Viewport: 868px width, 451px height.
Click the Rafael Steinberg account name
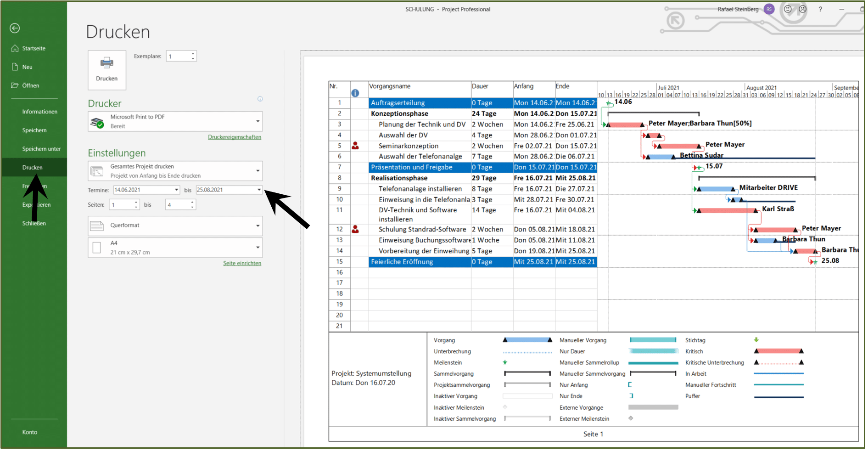tap(738, 9)
